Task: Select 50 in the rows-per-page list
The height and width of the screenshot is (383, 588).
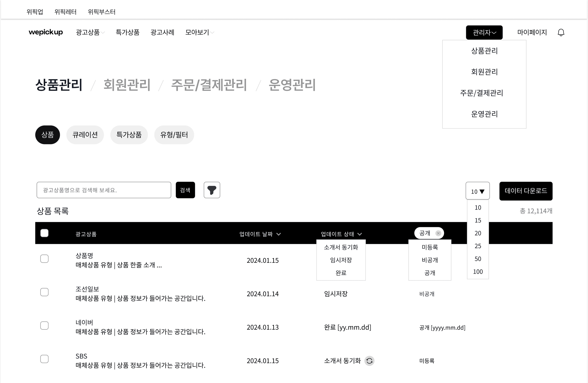Action: pyautogui.click(x=478, y=259)
